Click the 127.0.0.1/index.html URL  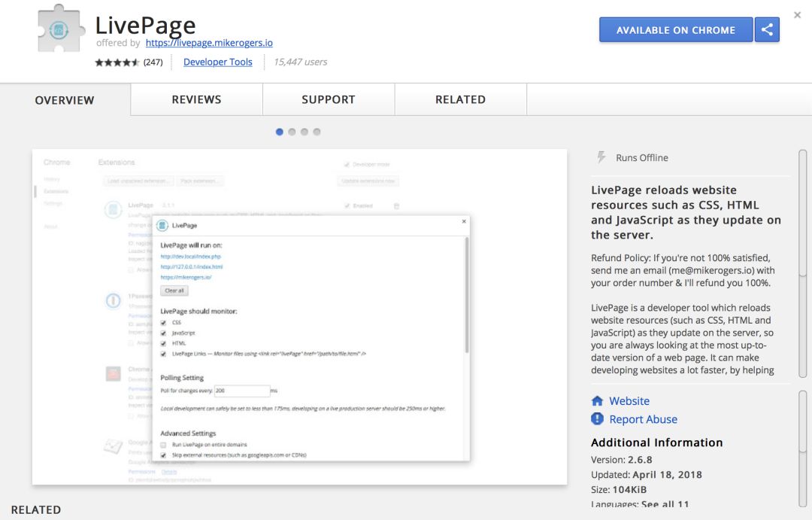click(192, 267)
